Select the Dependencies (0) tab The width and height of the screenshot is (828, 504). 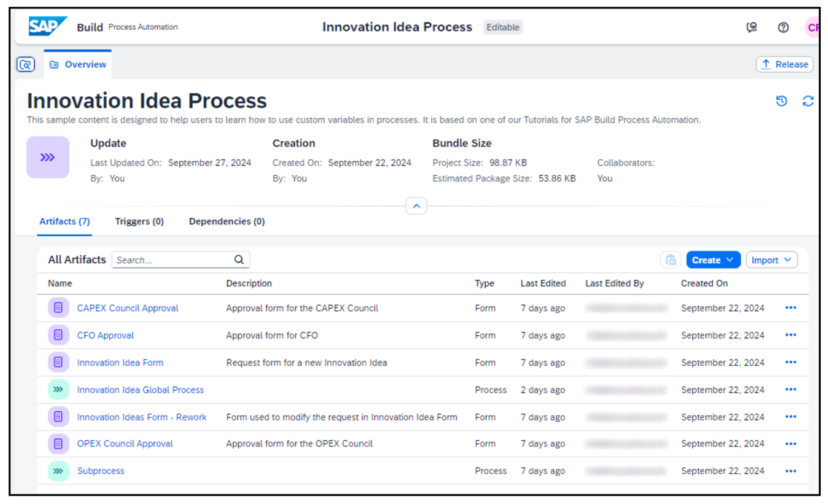[x=227, y=221]
